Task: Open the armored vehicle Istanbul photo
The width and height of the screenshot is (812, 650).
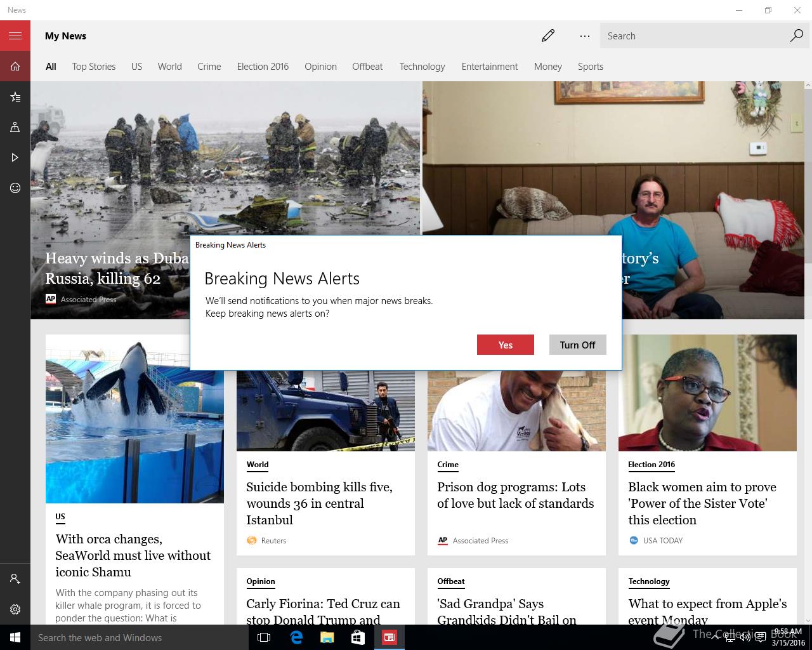Action: click(x=325, y=411)
